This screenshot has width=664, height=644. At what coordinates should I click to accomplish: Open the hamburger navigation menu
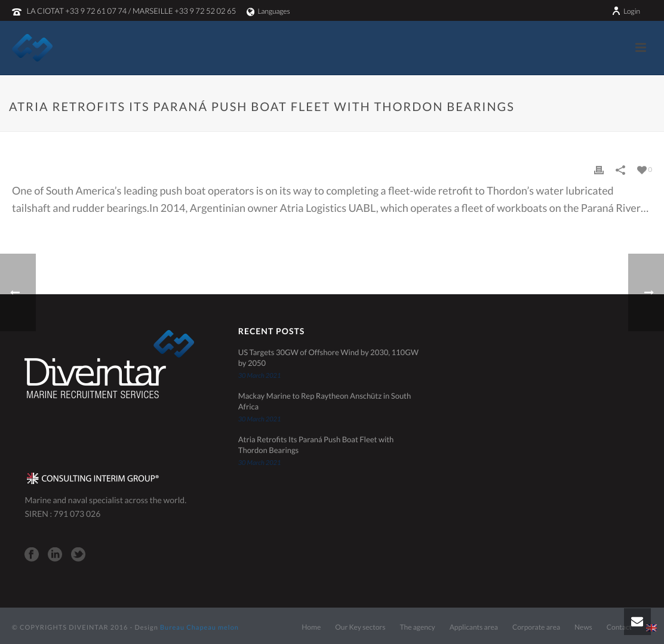(640, 47)
